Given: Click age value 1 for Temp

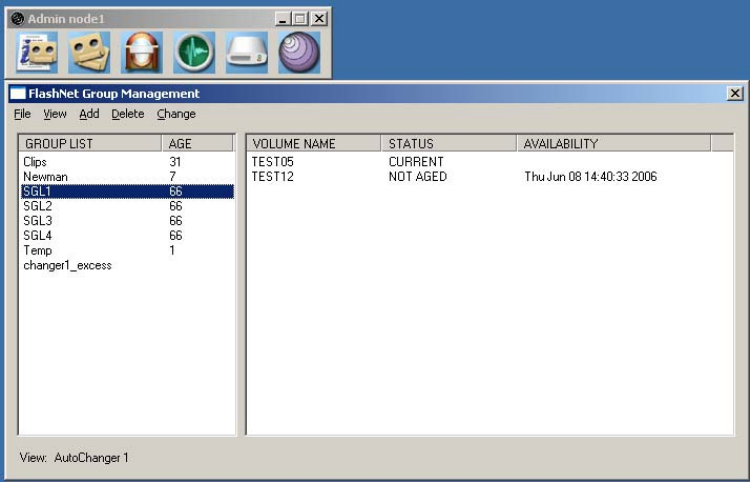Looking at the screenshot, I should coord(172,251).
